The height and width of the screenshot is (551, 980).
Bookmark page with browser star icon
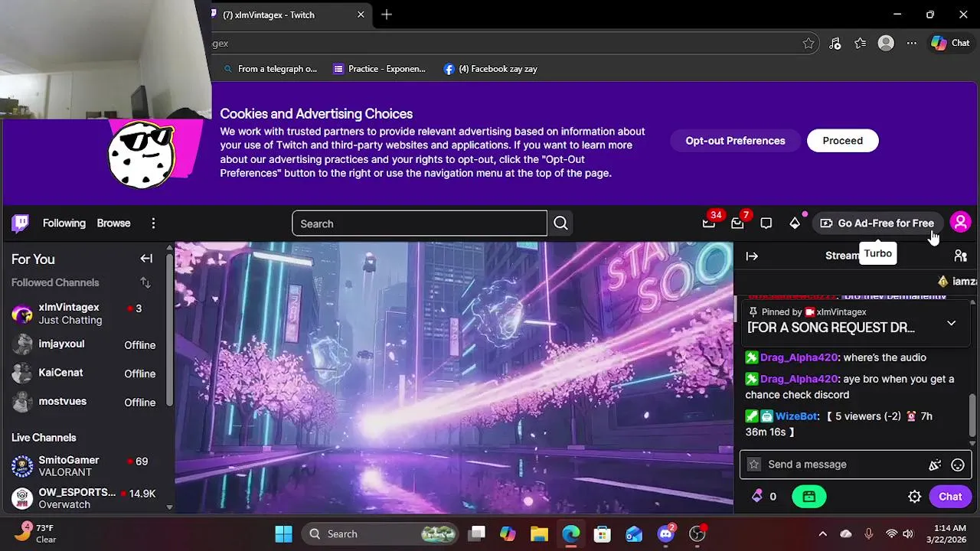pos(808,44)
